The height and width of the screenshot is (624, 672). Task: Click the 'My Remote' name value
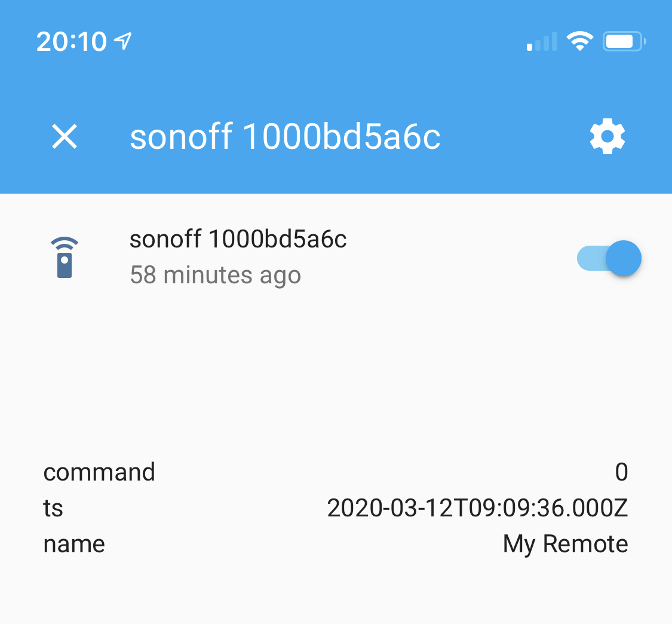565,544
